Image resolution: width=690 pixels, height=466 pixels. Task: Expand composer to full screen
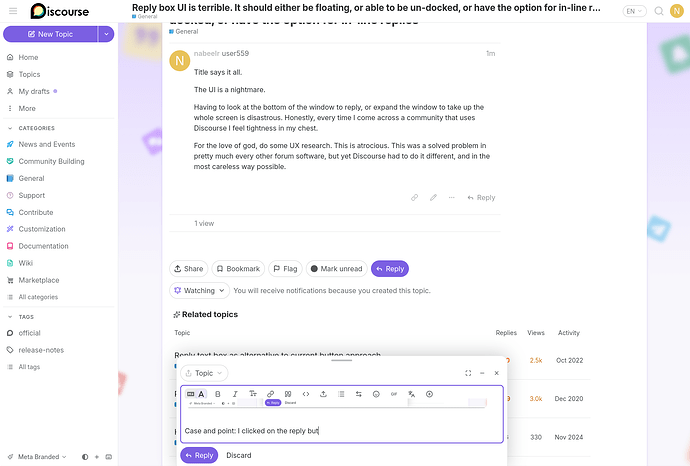click(468, 373)
